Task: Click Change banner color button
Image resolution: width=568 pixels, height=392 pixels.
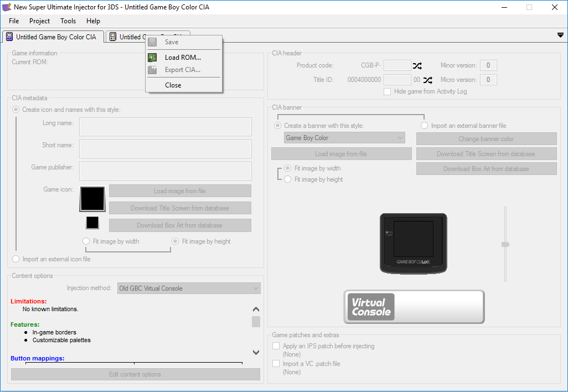Action: point(487,139)
